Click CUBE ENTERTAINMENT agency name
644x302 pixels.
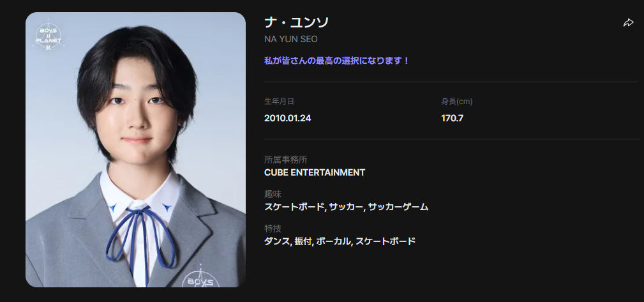(315, 172)
